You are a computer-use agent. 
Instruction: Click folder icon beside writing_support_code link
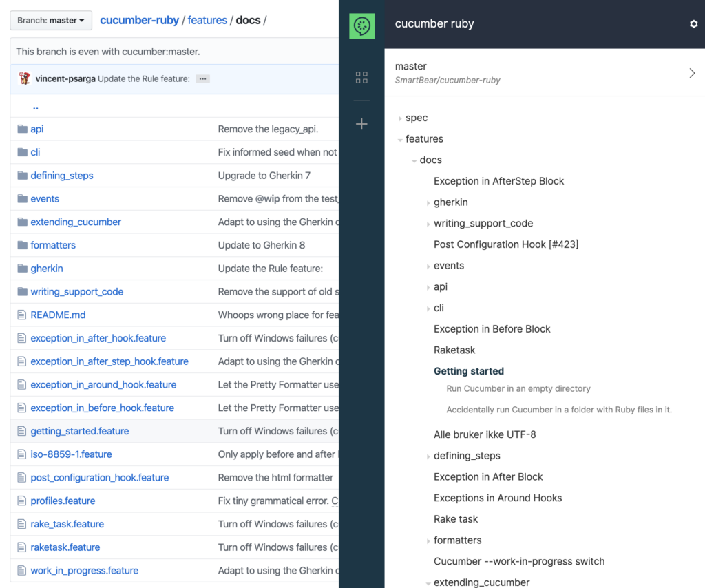pyautogui.click(x=23, y=292)
